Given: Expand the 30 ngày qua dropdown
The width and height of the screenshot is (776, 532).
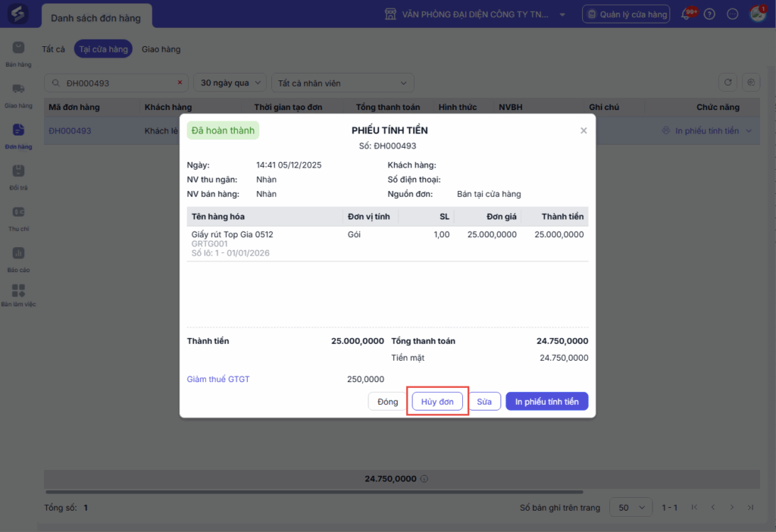Looking at the screenshot, I should pyautogui.click(x=230, y=83).
